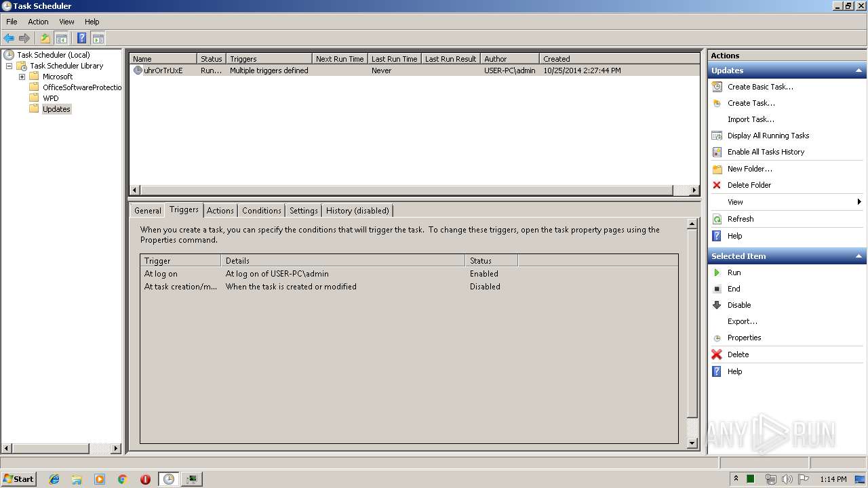Click the system clock showing 1:14 PM
Image resolution: width=868 pixels, height=488 pixels.
coord(833,479)
